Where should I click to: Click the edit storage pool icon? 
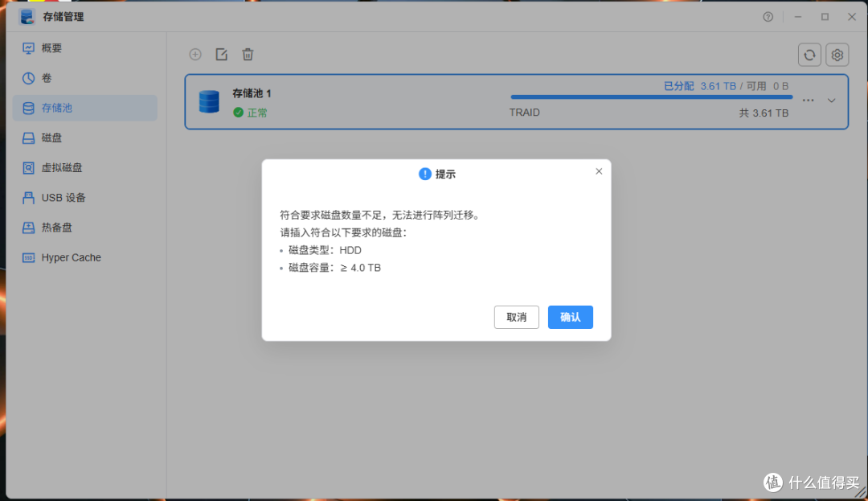click(x=222, y=54)
